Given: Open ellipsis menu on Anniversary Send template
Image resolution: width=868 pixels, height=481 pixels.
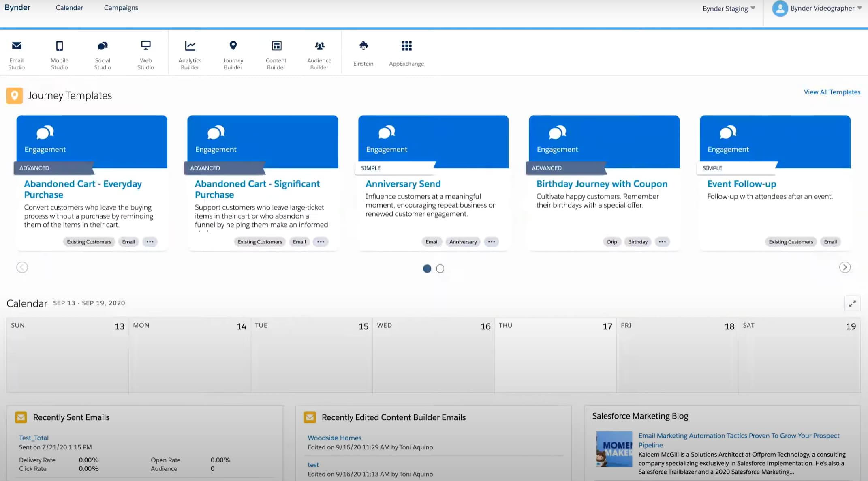Looking at the screenshot, I should pyautogui.click(x=491, y=241).
